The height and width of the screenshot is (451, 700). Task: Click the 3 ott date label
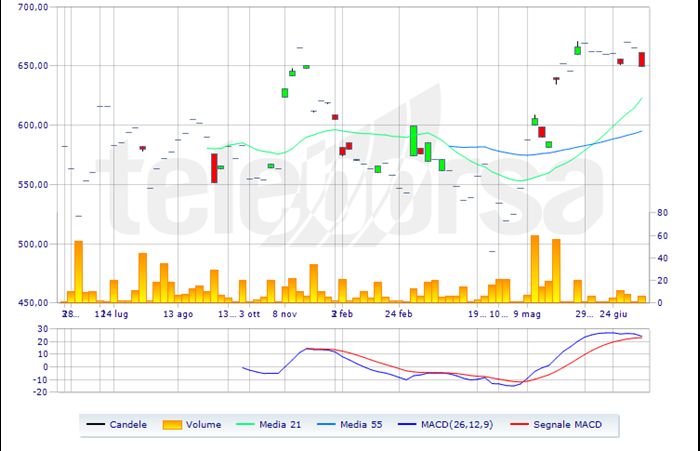[250, 314]
